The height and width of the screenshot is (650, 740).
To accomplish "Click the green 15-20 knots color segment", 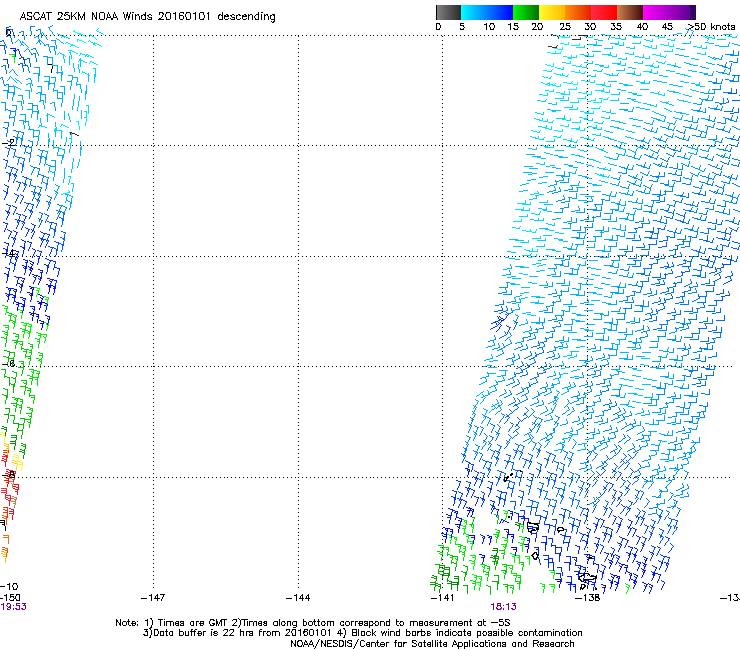I will (x=526, y=12).
